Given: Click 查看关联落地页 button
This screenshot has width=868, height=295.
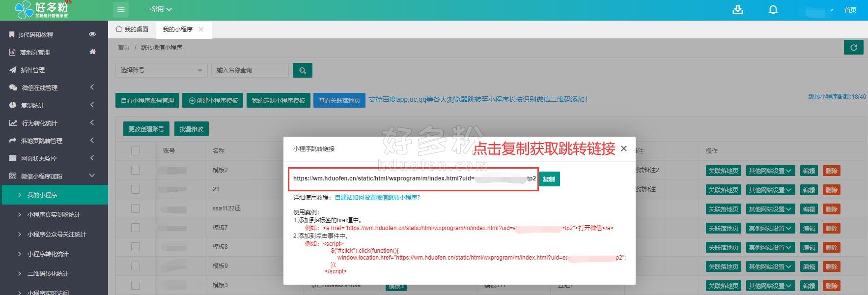Looking at the screenshot, I should tap(339, 100).
